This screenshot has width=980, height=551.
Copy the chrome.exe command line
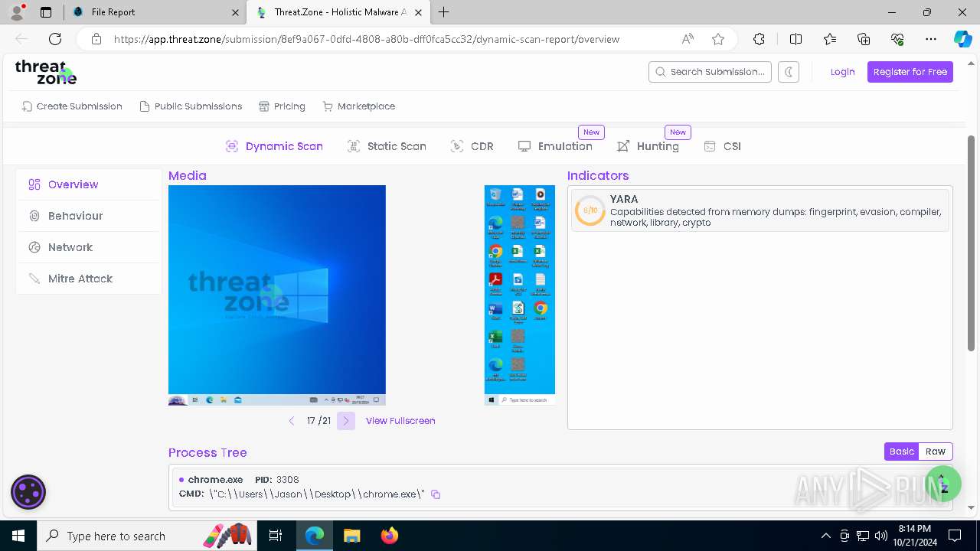(436, 494)
